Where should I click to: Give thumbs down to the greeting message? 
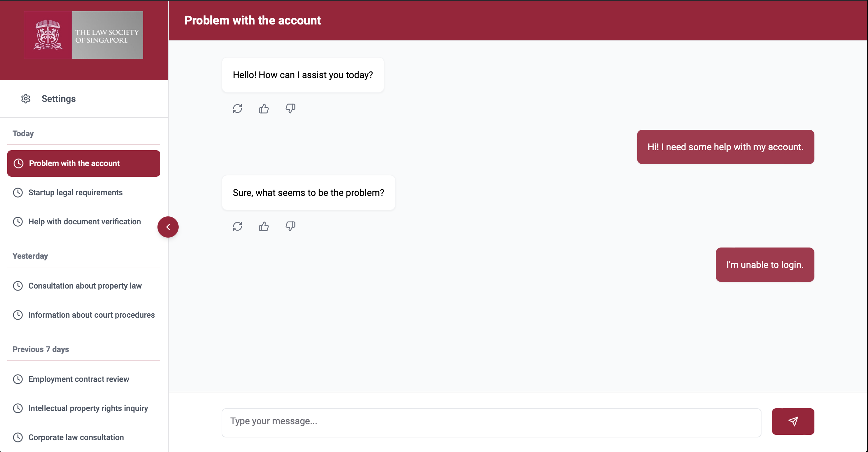[290, 108]
